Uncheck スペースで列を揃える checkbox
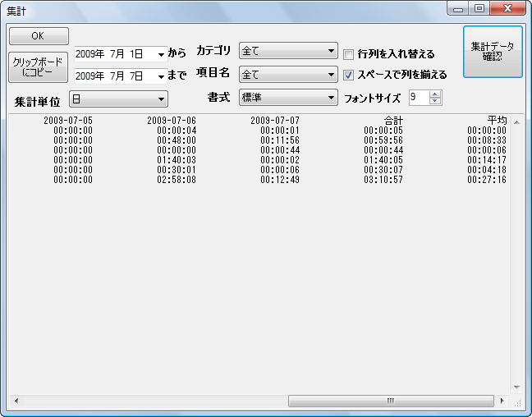This screenshot has height=417, width=532. (349, 75)
